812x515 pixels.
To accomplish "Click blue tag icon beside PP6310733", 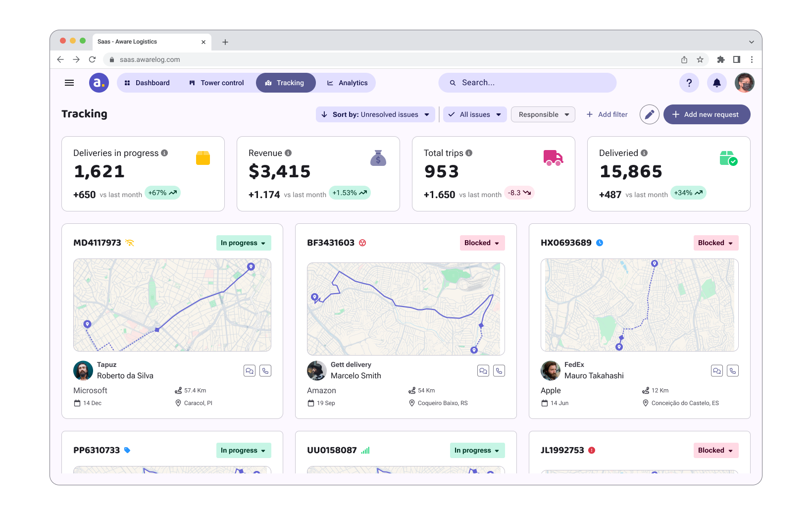I will tap(127, 450).
